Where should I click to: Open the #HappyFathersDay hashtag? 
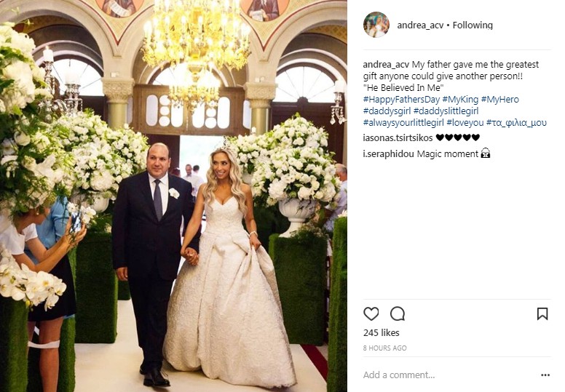click(401, 100)
